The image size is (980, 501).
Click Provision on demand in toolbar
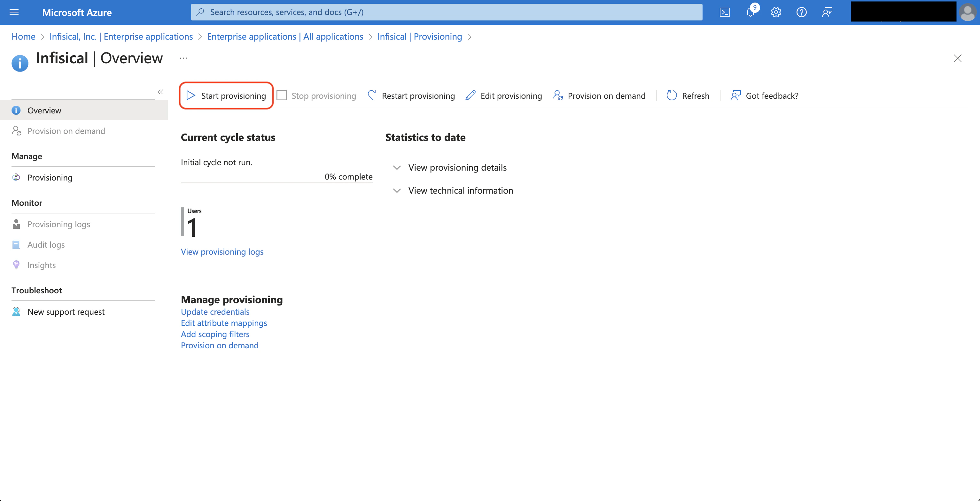coord(599,96)
